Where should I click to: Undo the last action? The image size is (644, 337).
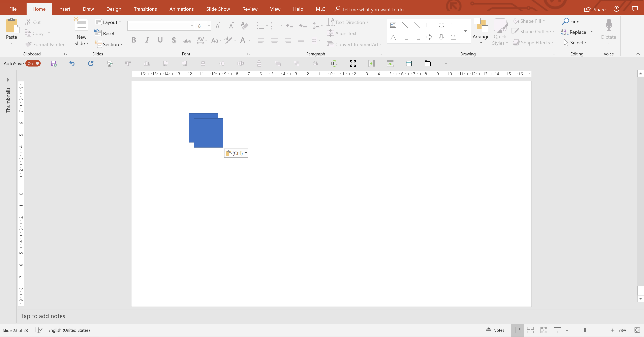[x=72, y=64]
